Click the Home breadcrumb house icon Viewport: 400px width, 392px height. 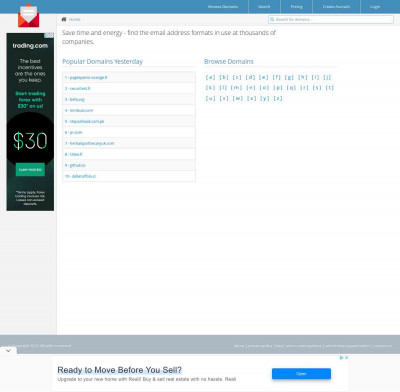tap(64, 19)
